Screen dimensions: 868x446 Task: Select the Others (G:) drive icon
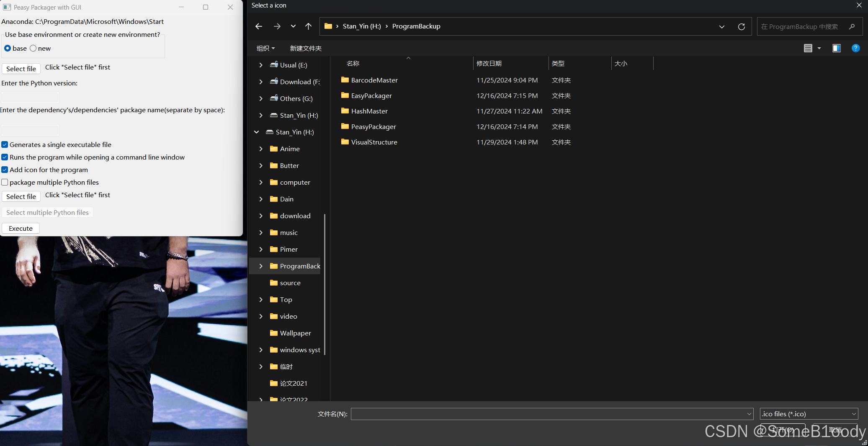(274, 98)
